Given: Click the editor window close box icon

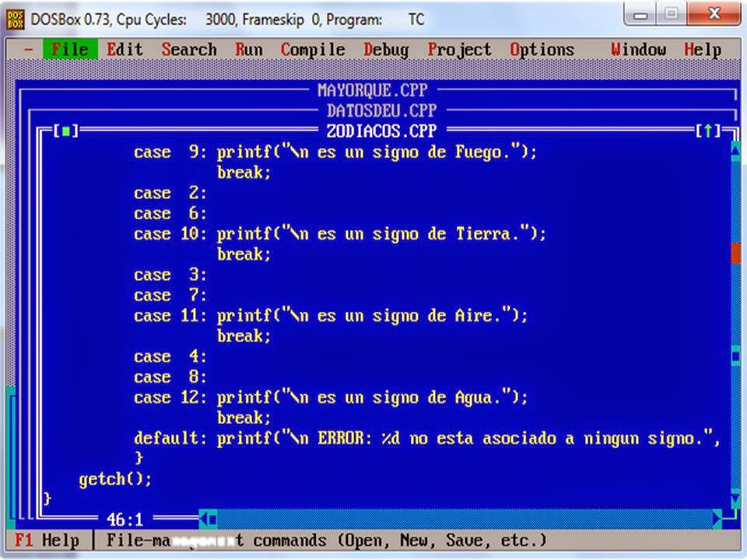Looking at the screenshot, I should 65,131.
